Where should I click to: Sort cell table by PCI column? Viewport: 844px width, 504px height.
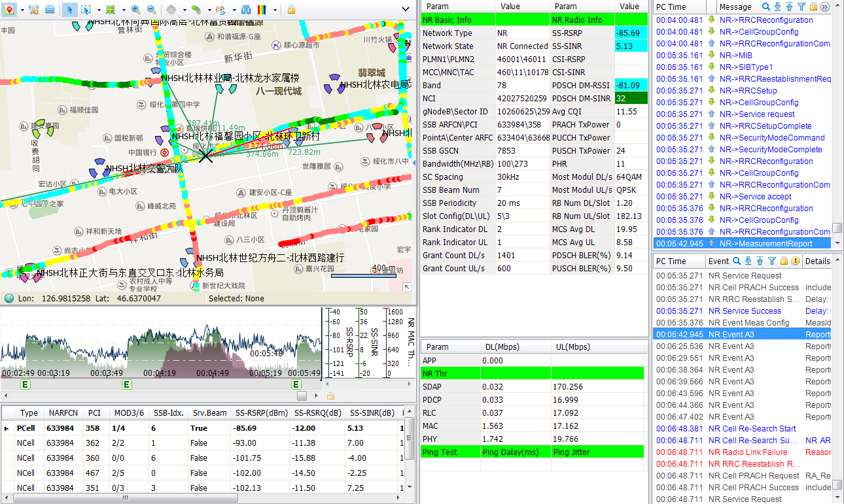[x=95, y=413]
